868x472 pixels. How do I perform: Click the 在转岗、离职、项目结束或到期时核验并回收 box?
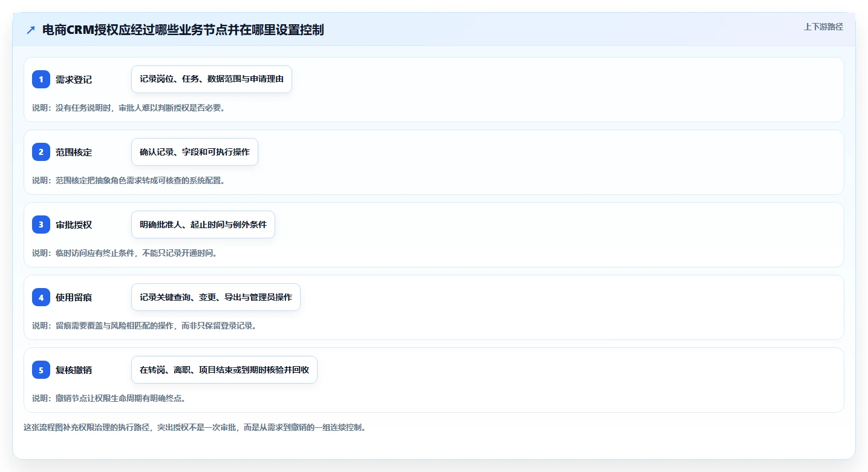pyautogui.click(x=224, y=370)
